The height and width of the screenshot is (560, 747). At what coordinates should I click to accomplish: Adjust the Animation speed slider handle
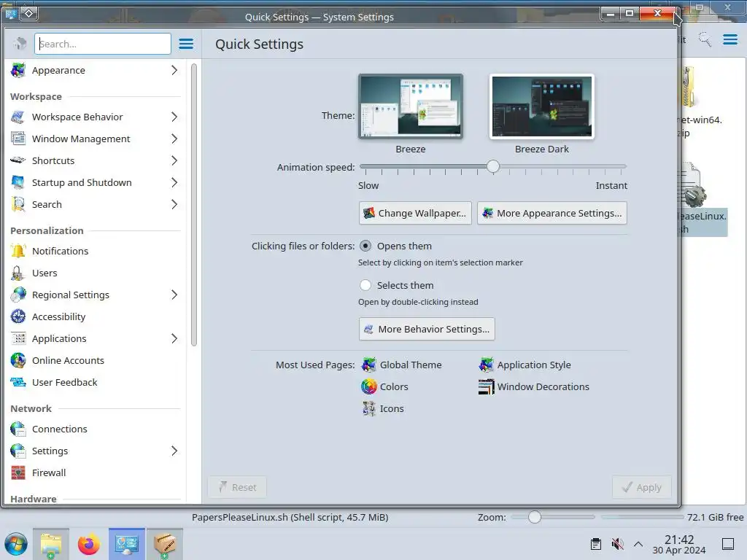coord(493,166)
